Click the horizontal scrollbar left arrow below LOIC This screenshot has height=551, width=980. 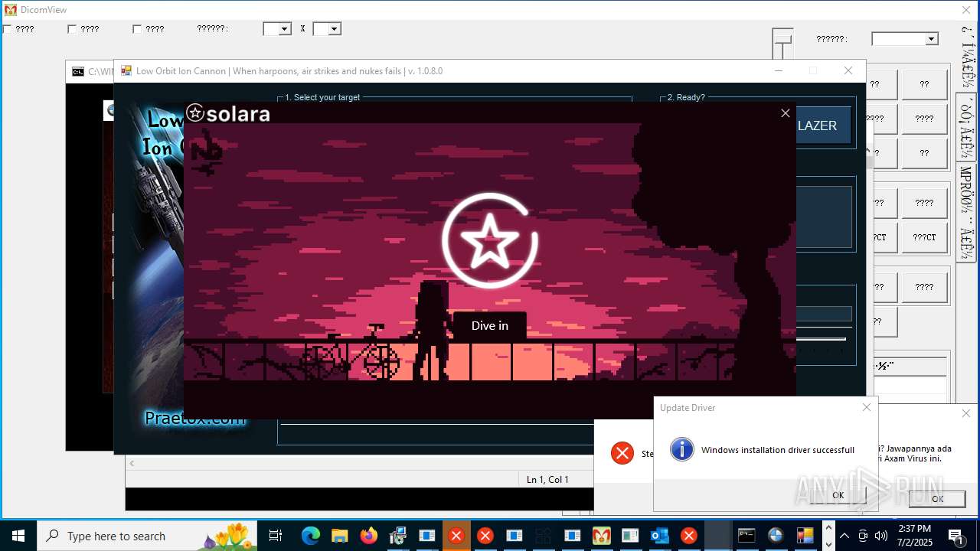(x=132, y=463)
